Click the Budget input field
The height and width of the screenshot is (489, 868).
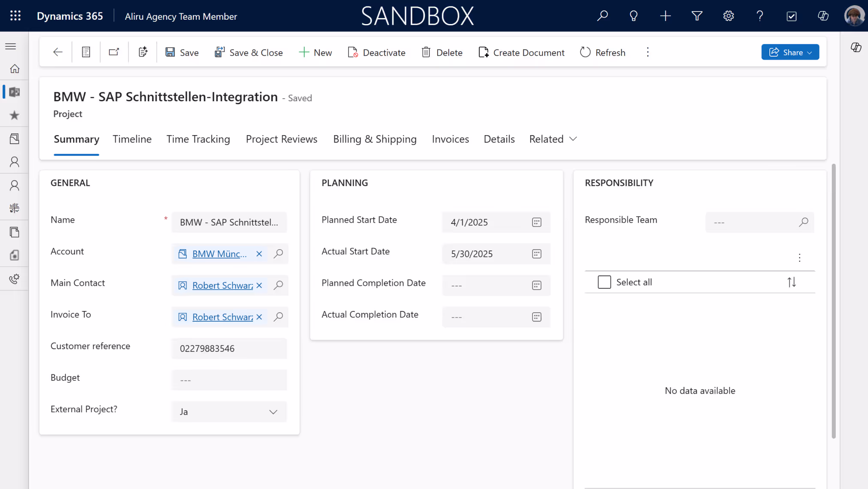pos(229,380)
